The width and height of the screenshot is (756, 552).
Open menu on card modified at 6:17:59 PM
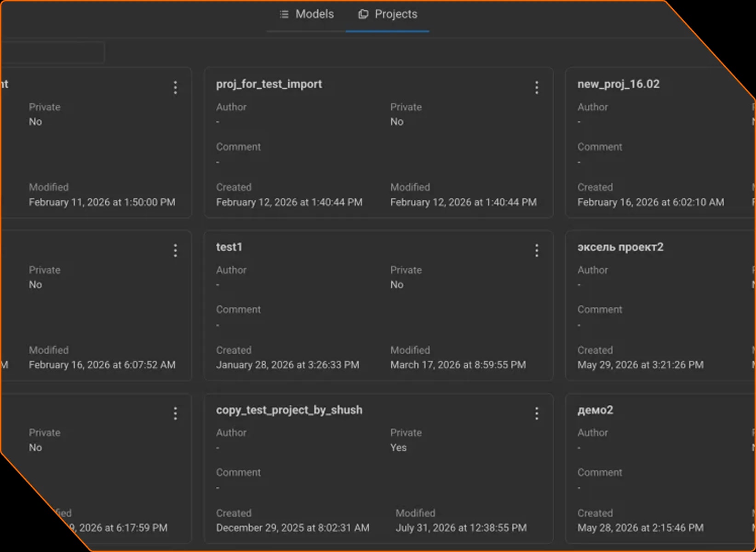[x=175, y=413]
